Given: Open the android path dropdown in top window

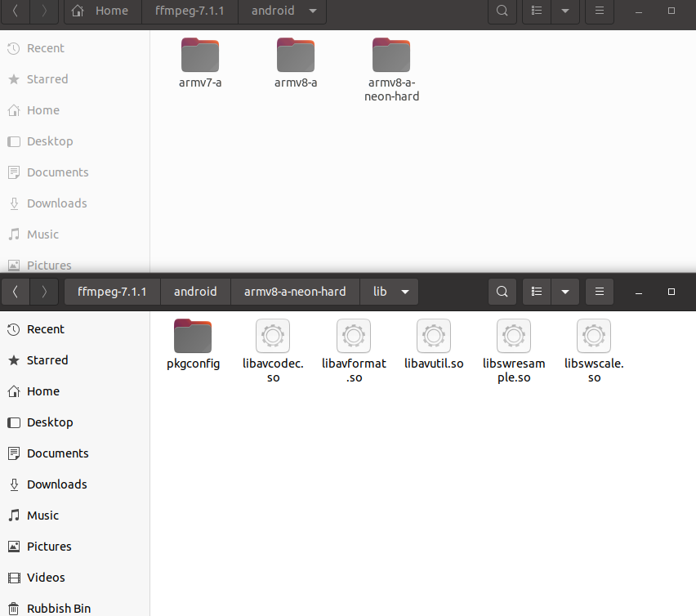Looking at the screenshot, I should tap(313, 11).
